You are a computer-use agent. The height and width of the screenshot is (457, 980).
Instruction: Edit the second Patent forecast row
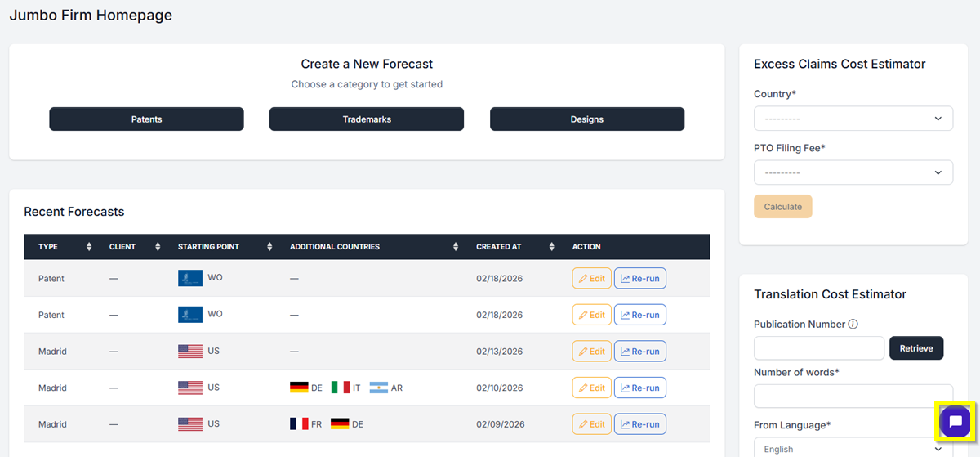591,315
